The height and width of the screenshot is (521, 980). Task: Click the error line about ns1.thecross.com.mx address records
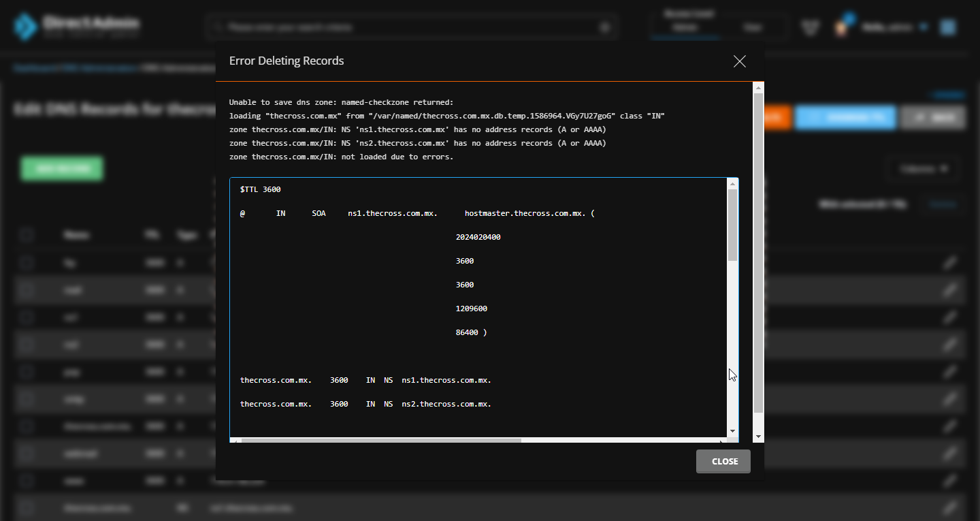[418, 129]
